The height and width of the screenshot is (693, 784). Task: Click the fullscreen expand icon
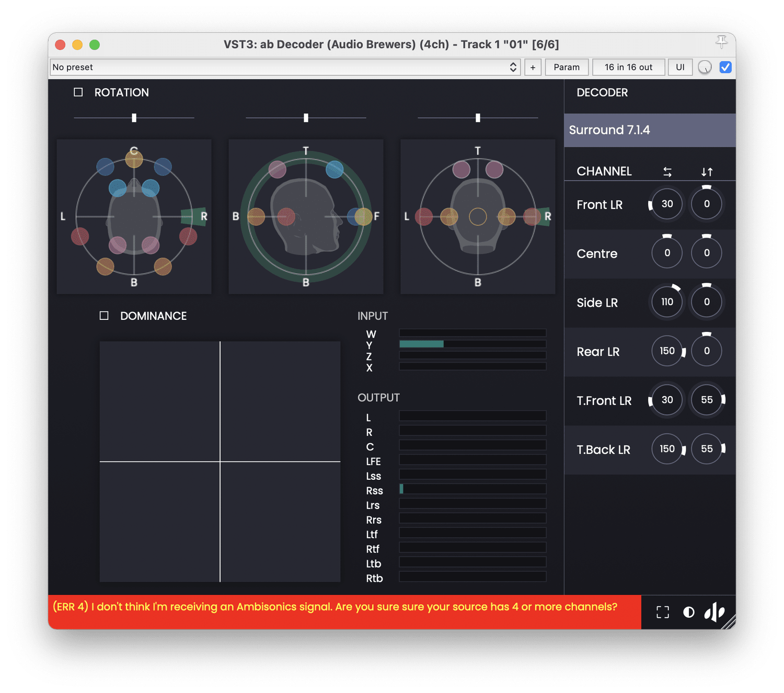(663, 612)
